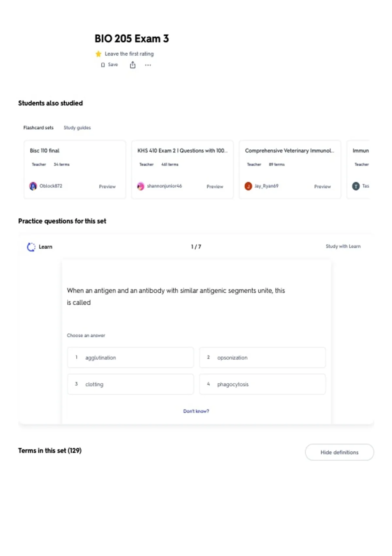Preview the KHS 410 Exam 2 set
The height and width of the screenshot is (556, 392).
[215, 186]
